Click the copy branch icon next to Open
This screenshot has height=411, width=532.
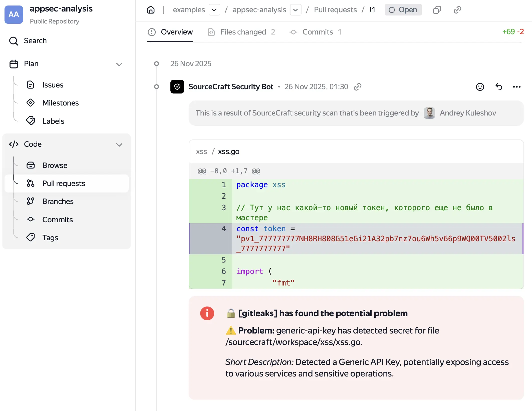437,10
